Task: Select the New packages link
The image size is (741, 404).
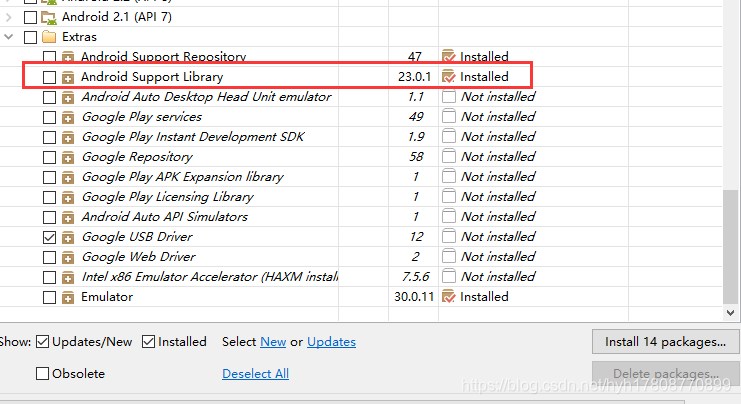Action: [x=273, y=342]
